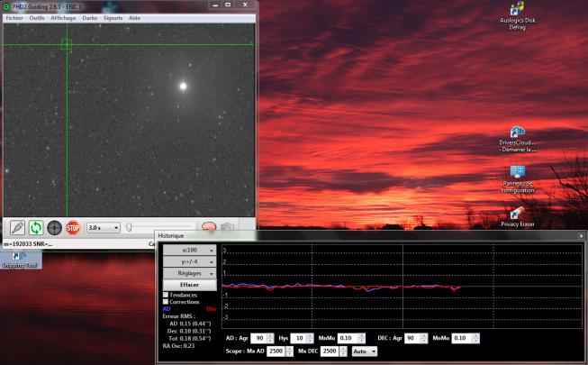Image resolution: width=588 pixels, height=365 pixels.
Task: Stop guiding with the red STOP icon
Action: [x=73, y=227]
